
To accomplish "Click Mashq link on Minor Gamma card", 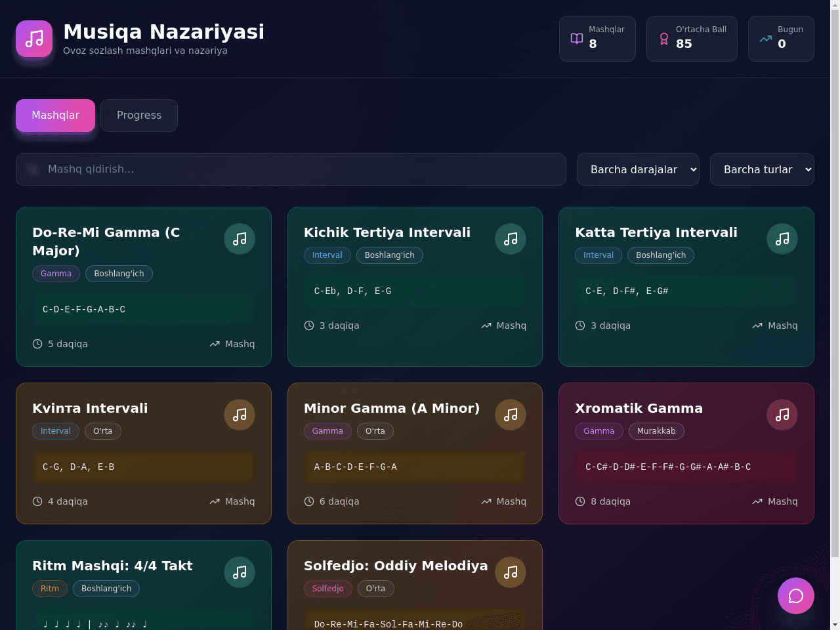I will pyautogui.click(x=511, y=501).
